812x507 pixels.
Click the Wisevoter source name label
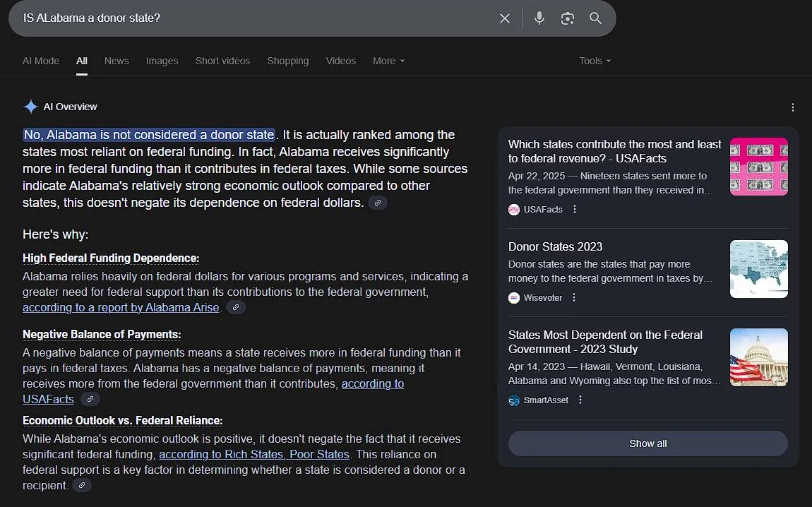click(543, 297)
